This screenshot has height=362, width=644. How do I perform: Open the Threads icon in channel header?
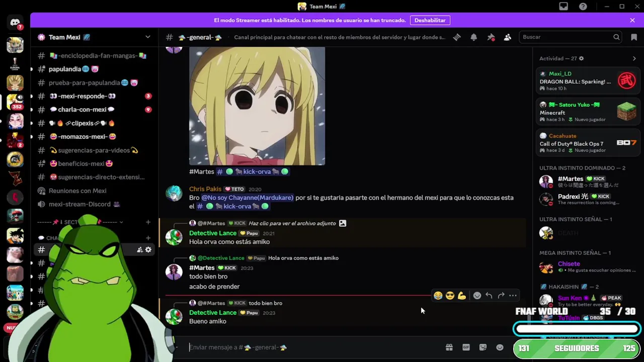coord(457,37)
